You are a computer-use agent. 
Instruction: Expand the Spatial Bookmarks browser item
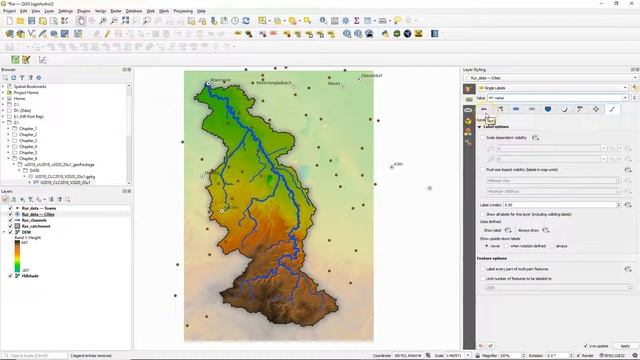(3, 87)
